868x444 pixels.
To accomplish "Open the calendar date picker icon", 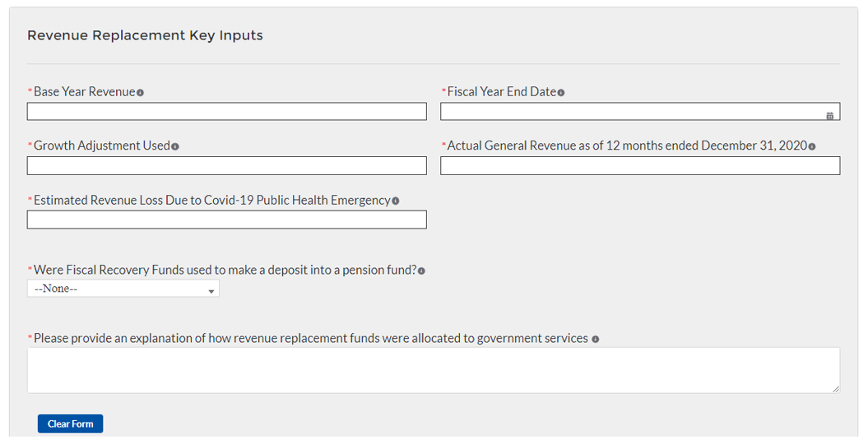I will click(x=829, y=116).
